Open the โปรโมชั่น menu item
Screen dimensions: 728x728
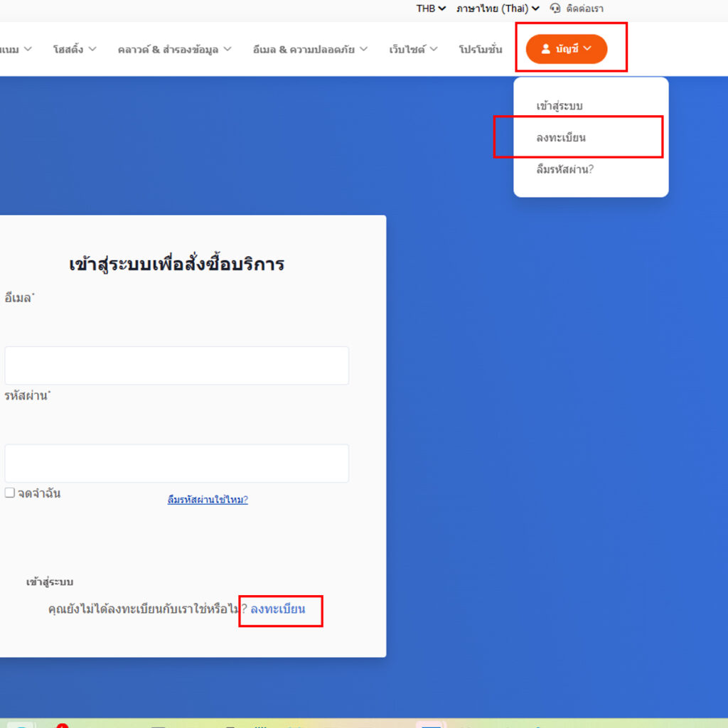point(480,49)
